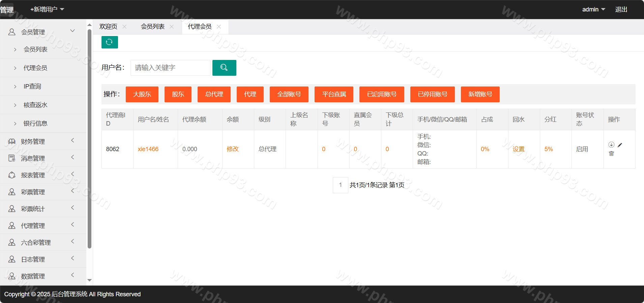Click the 财务管理 book icon in sidebar
The height and width of the screenshot is (303, 644).
coord(12,141)
